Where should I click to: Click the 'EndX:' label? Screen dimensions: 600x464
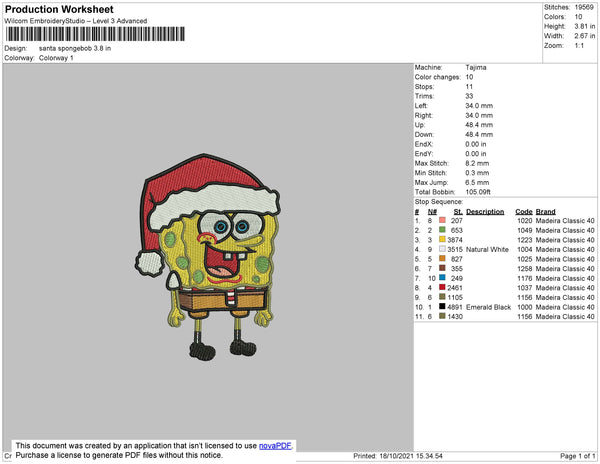pyautogui.click(x=424, y=144)
